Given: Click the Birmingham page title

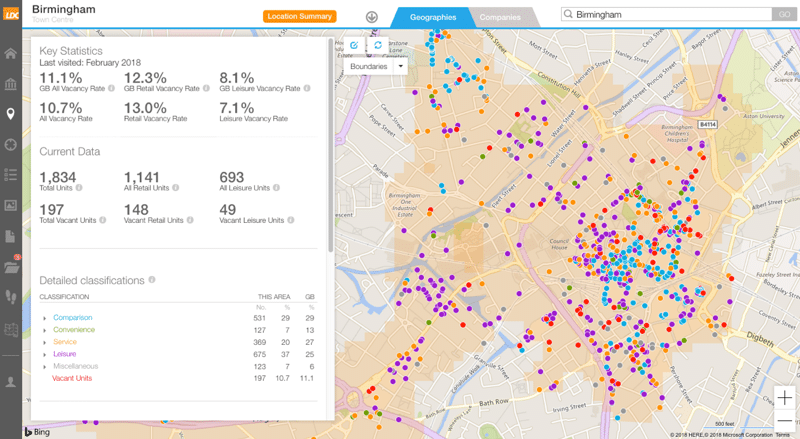Looking at the screenshot, I should (x=63, y=9).
